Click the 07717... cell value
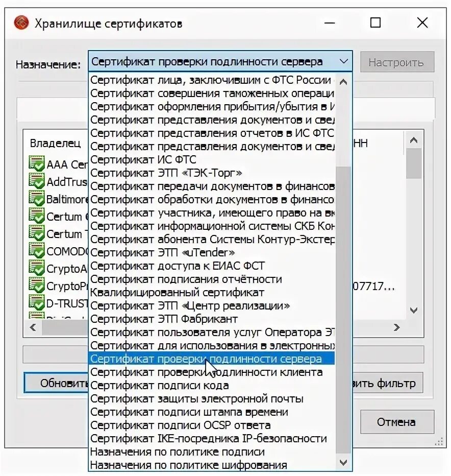Image resolution: width=451 pixels, height=476 pixels. click(x=373, y=287)
